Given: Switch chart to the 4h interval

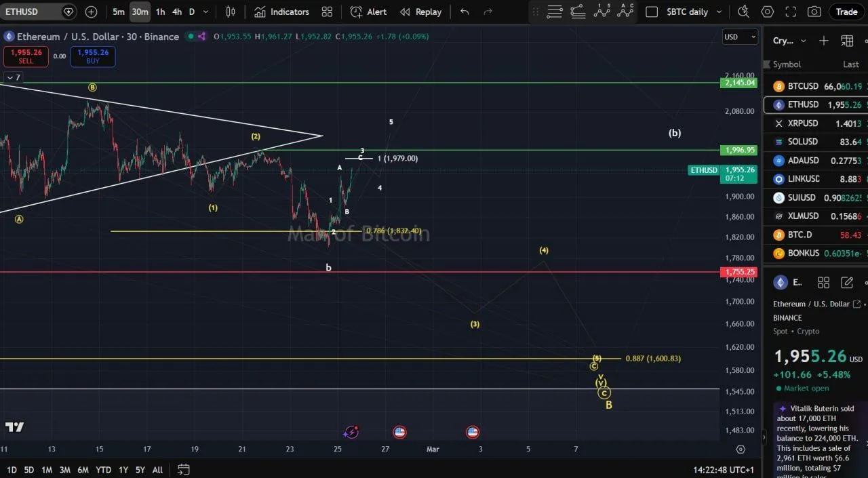Looking at the screenshot, I should (x=176, y=12).
